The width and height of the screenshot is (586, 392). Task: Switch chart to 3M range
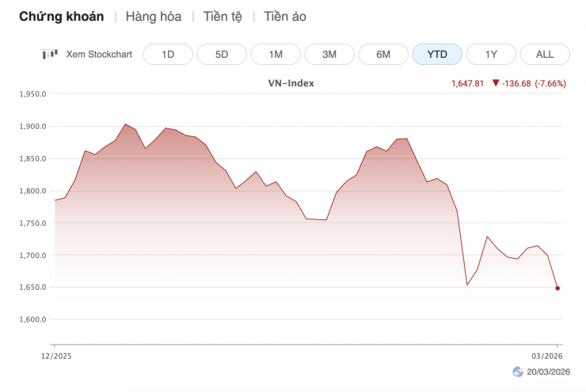(329, 54)
